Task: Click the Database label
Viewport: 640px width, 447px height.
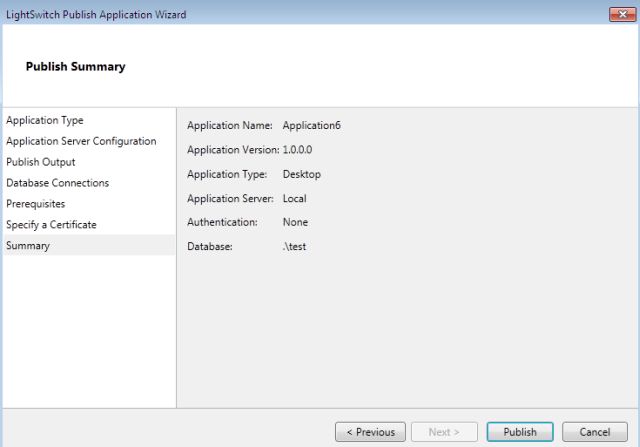Action: tap(210, 247)
